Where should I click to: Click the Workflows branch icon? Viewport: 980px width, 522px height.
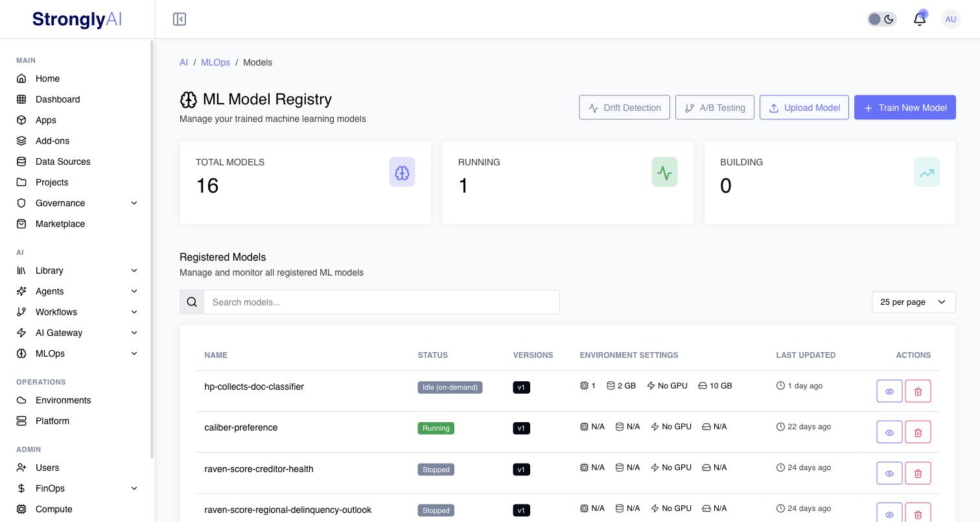(x=21, y=312)
